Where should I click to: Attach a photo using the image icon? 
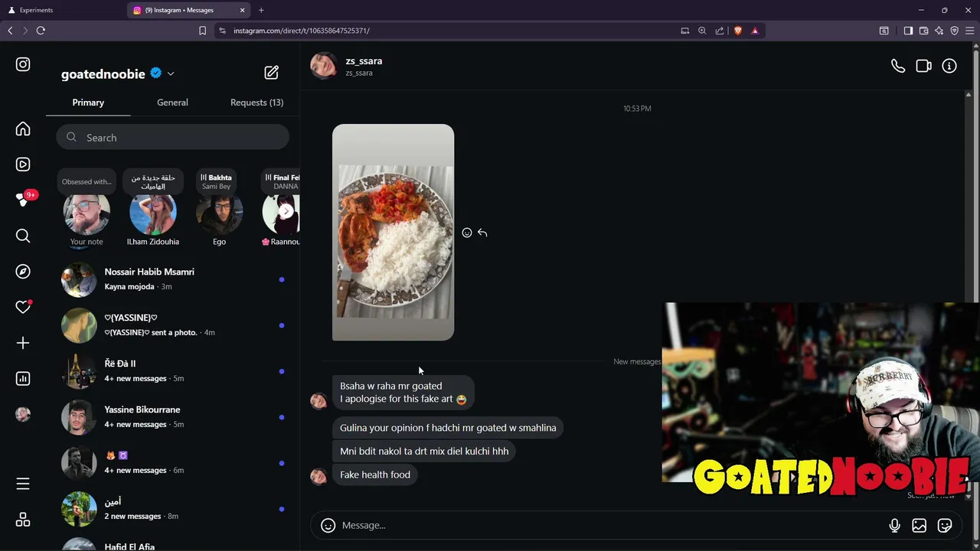(920, 525)
